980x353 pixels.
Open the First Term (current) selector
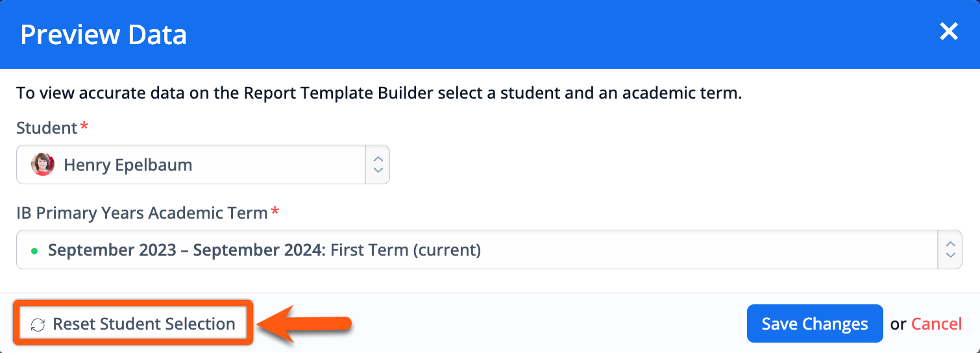click(x=489, y=249)
